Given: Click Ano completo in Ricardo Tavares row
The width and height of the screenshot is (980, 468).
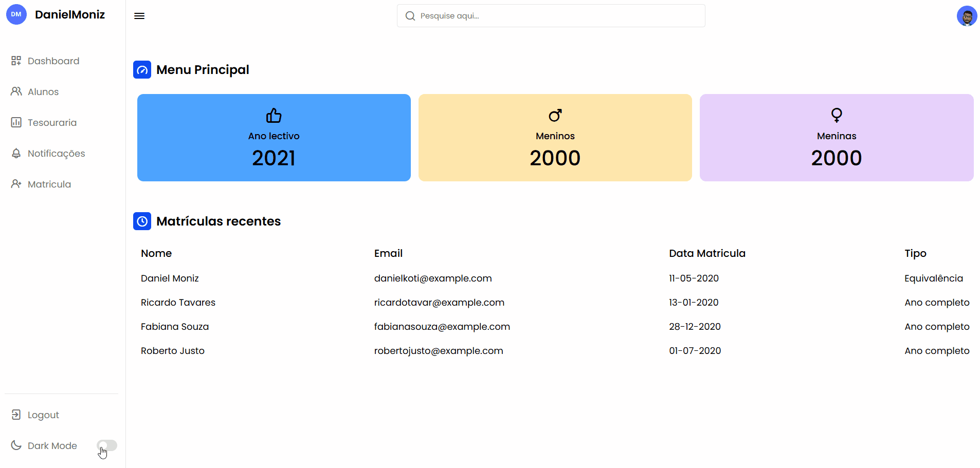Looking at the screenshot, I should 937,302.
